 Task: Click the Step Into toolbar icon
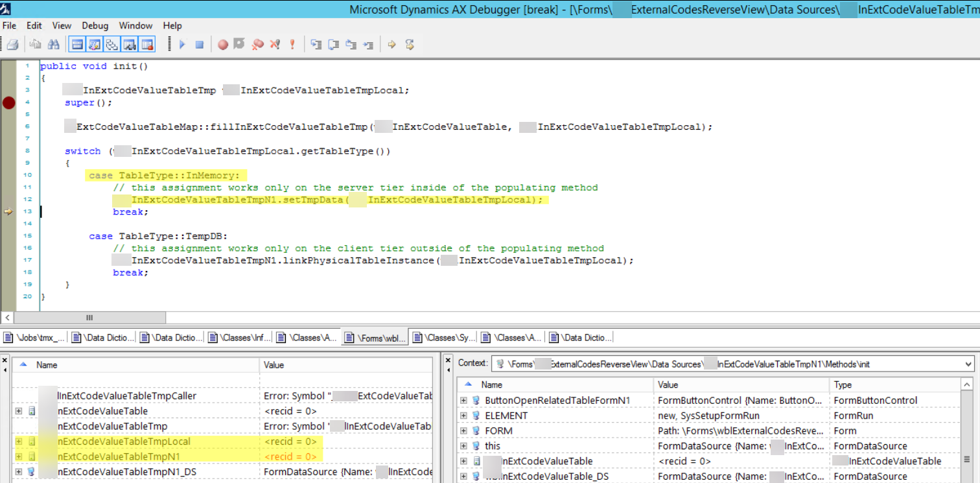coord(316,44)
